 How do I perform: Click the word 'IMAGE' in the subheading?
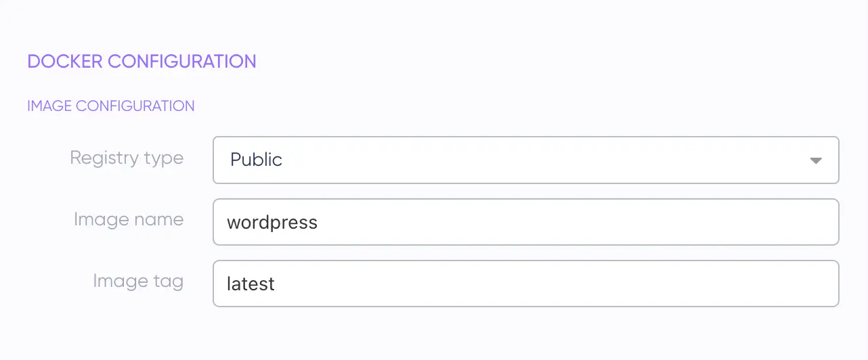point(49,106)
